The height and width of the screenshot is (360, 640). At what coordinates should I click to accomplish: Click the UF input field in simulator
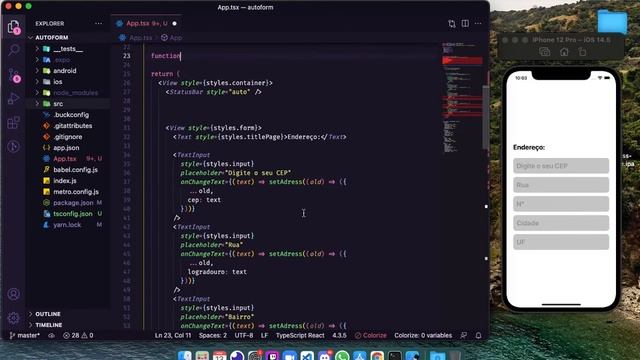coord(561,242)
